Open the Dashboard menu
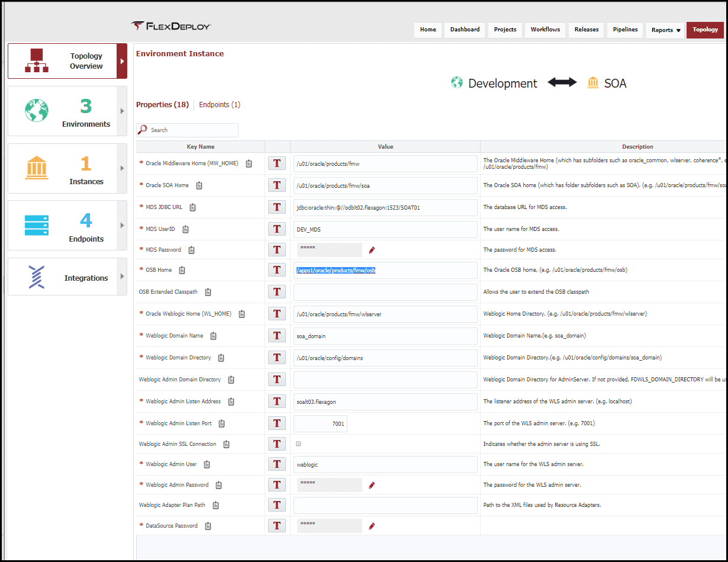The width and height of the screenshot is (728, 562). 465,30
